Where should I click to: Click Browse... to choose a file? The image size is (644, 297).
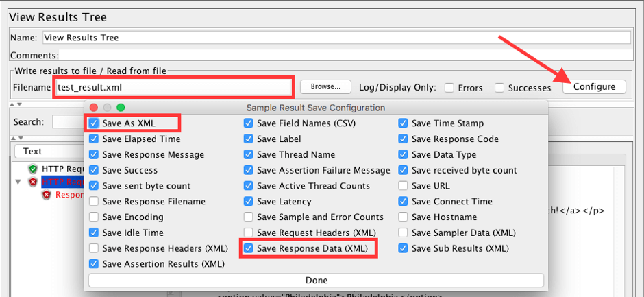click(x=325, y=87)
